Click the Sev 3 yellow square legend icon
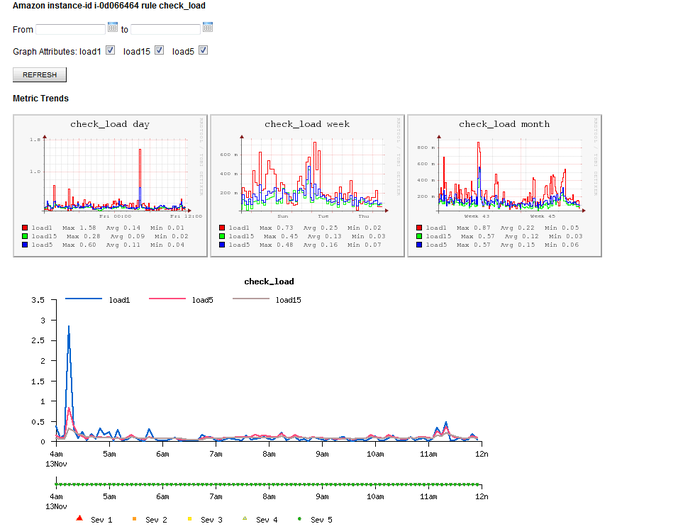This screenshot has height=529, width=700. point(190,519)
